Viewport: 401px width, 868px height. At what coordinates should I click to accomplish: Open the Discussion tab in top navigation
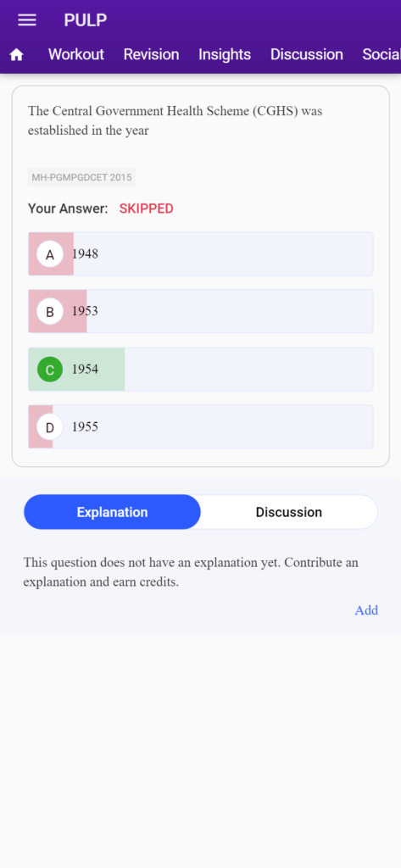306,54
